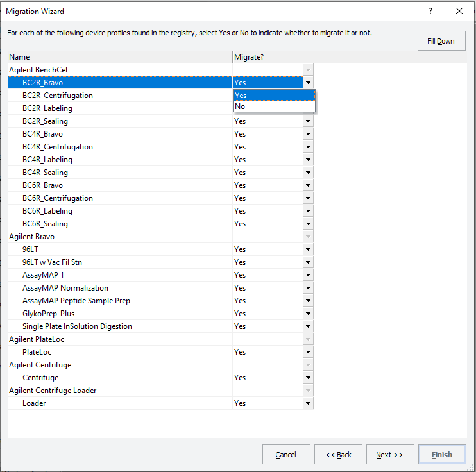Open the help question mark button
The image size is (476, 472).
point(430,12)
